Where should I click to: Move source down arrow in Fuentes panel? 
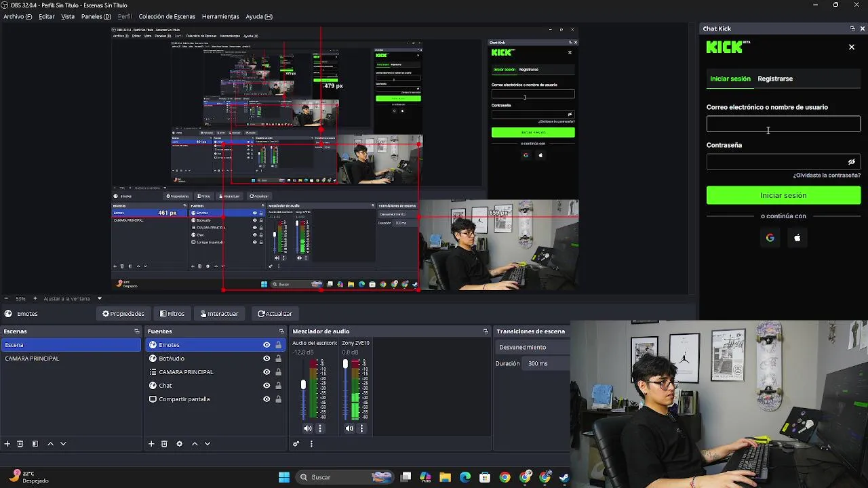(x=208, y=444)
